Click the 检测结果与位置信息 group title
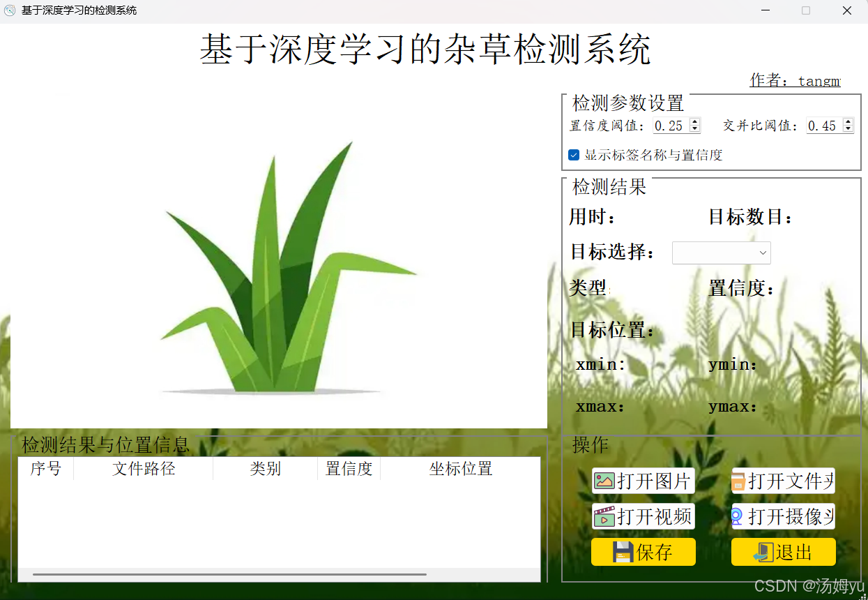868x600 pixels. pyautogui.click(x=105, y=444)
